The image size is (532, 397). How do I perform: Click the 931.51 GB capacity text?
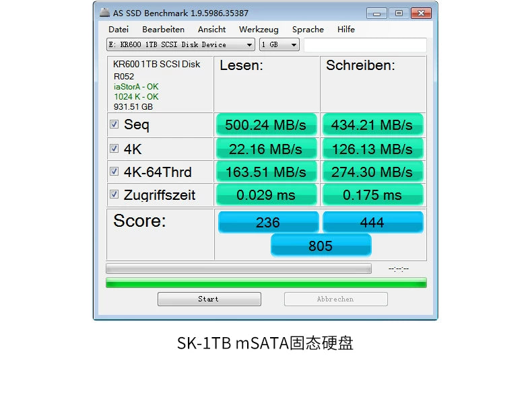(133, 107)
